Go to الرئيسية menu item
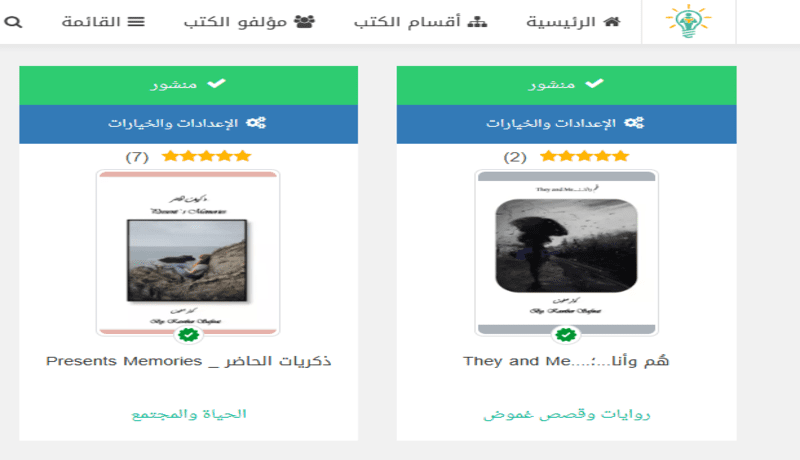 coord(573,22)
